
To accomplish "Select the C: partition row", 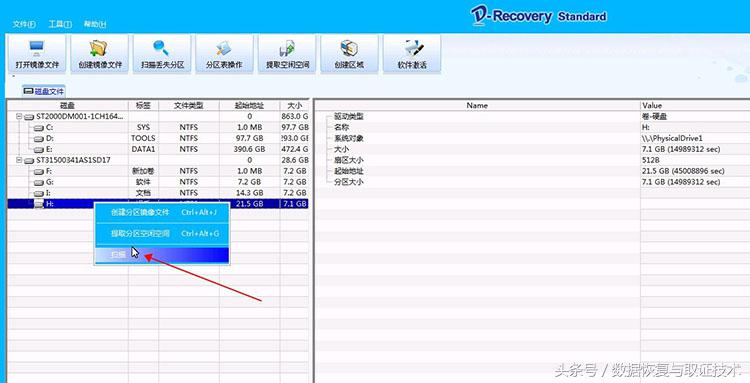I will [x=158, y=128].
